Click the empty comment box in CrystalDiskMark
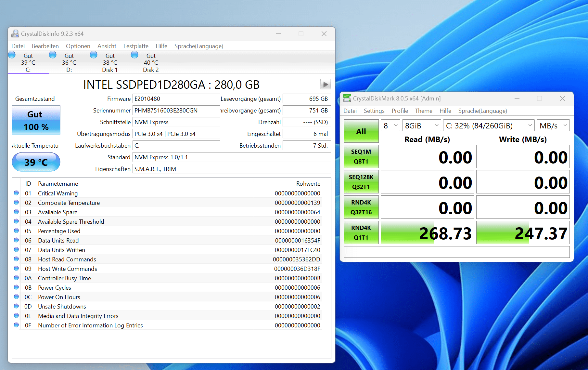 point(457,252)
